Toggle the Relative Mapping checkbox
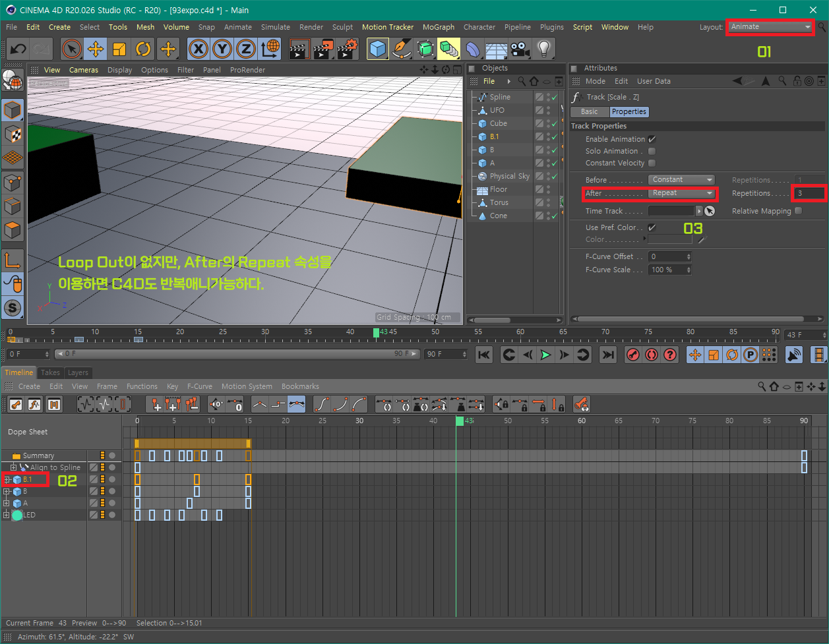This screenshot has width=829, height=644. 799,211
